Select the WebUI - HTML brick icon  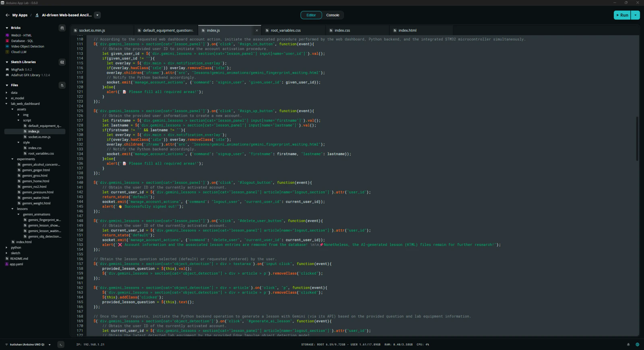pos(7,35)
